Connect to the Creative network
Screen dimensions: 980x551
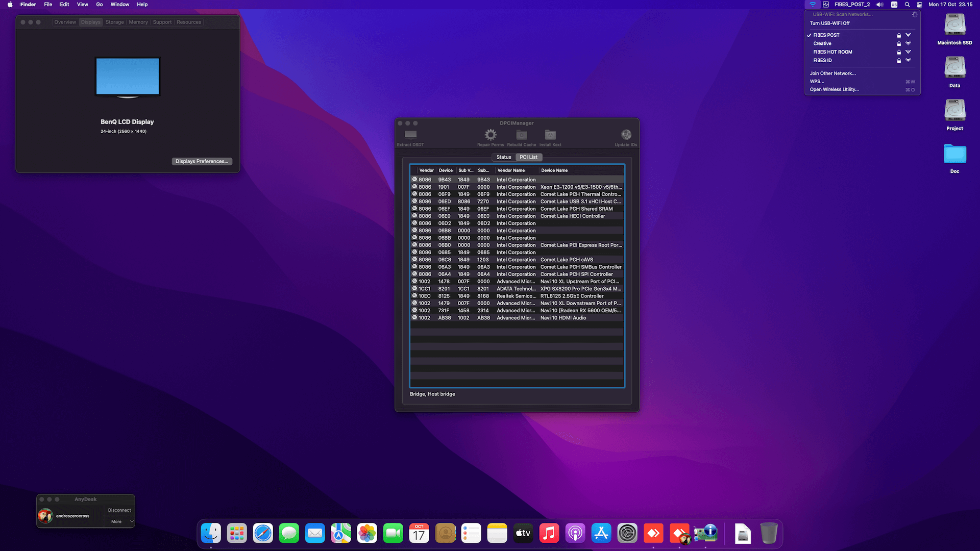point(863,44)
